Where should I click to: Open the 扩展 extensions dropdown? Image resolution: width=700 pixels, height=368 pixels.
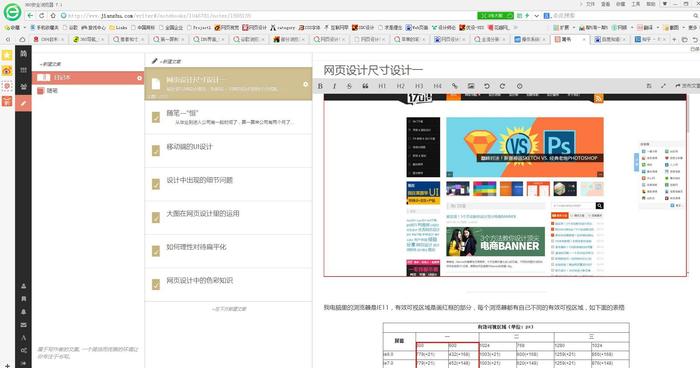pos(564,28)
